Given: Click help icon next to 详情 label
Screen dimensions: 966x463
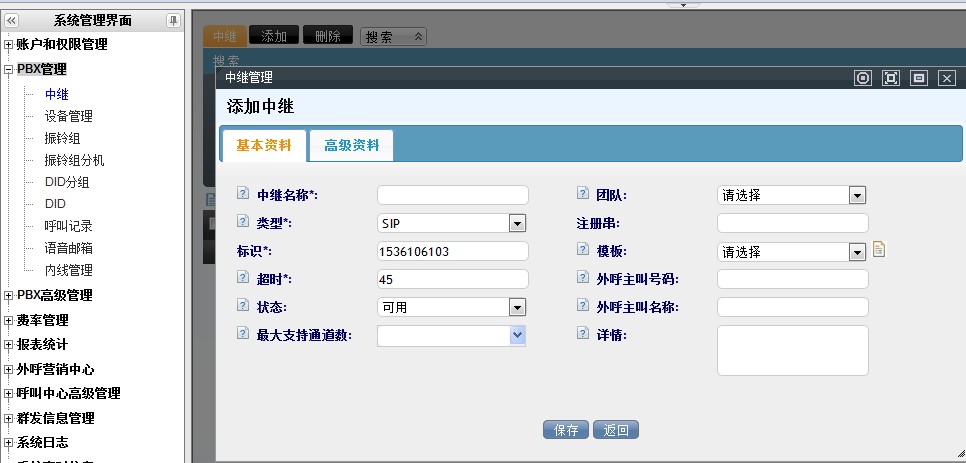Looking at the screenshot, I should (583, 334).
